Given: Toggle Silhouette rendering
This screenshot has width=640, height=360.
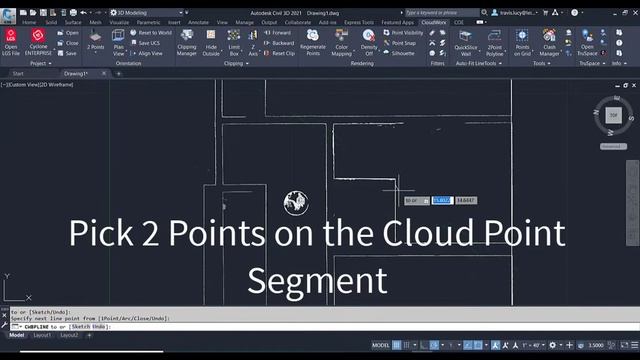Looking at the screenshot, I should (x=399, y=53).
